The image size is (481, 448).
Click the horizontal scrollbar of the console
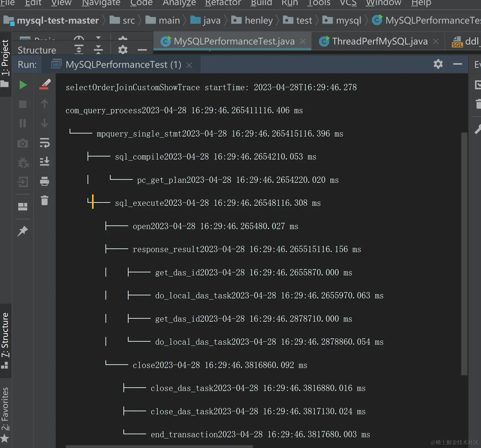click(x=159, y=447)
